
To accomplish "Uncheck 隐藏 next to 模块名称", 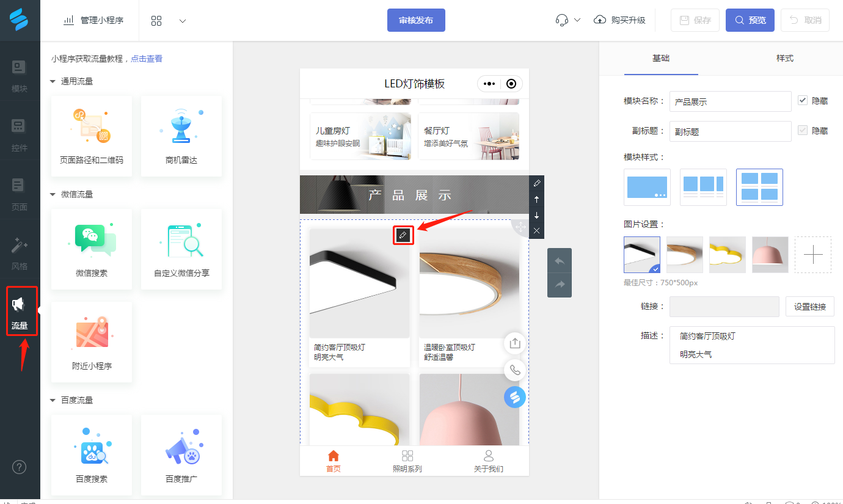I will click(802, 101).
